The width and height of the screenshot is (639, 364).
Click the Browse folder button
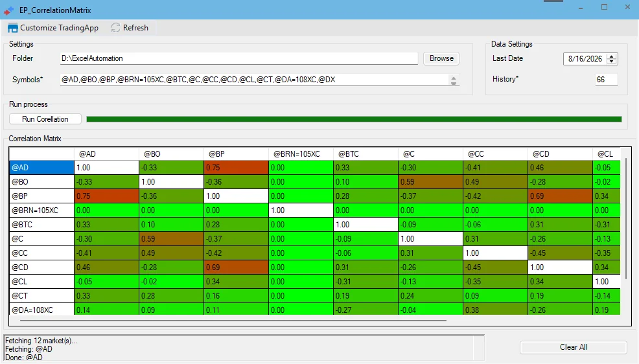click(441, 58)
